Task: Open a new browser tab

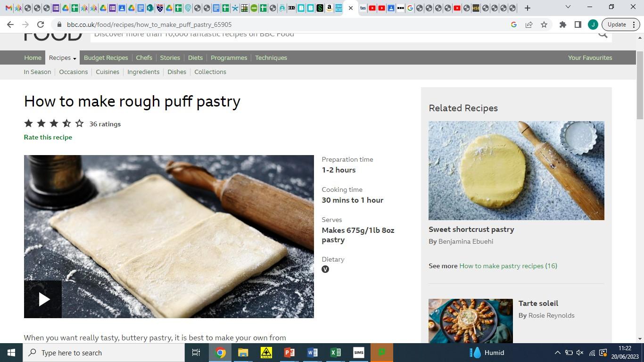Action: click(528, 8)
